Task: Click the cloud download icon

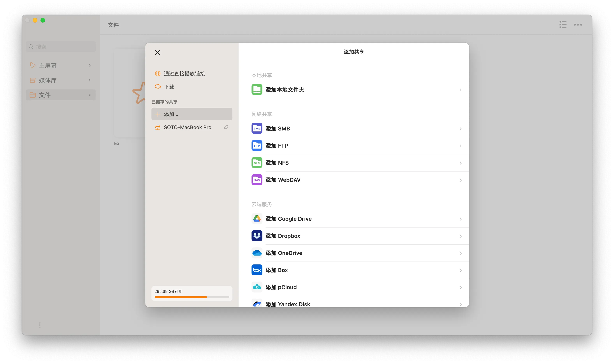Action: [x=158, y=87]
